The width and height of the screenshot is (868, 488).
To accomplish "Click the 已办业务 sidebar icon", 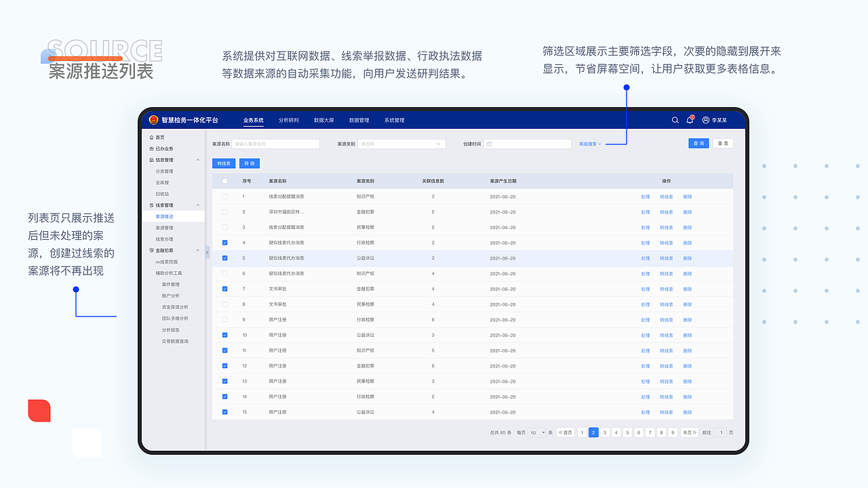I will (151, 148).
